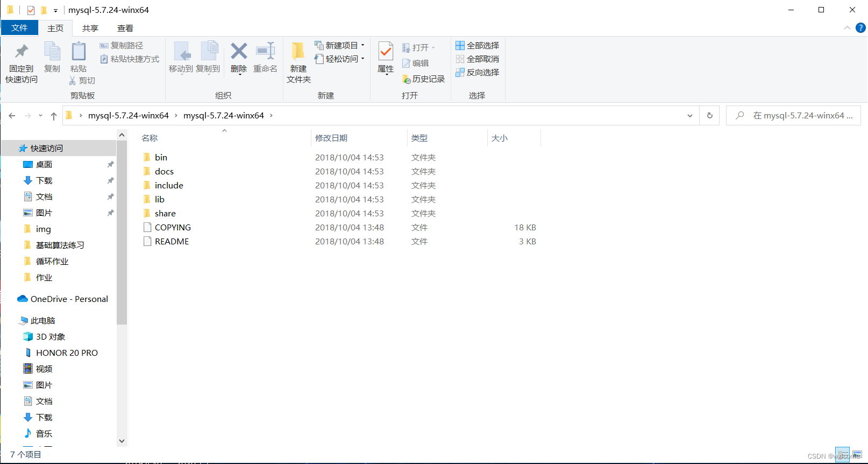Go up one level with up arrow

tap(54, 115)
